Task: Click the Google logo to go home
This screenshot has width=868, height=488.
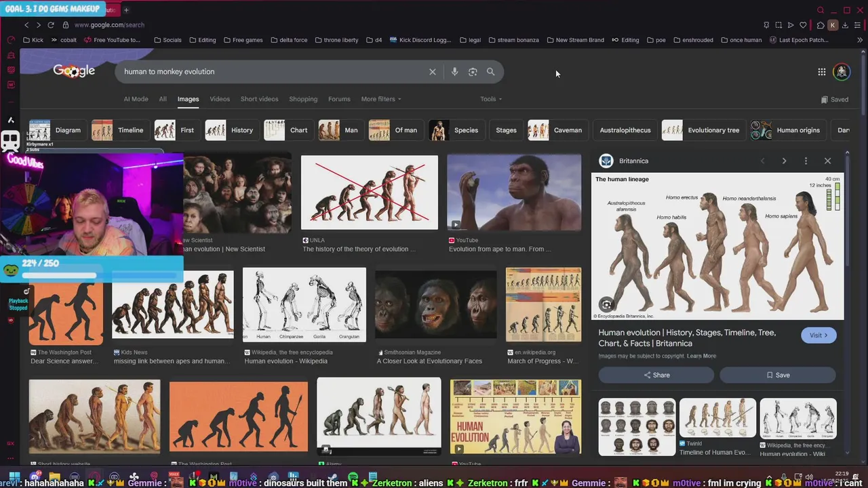Action: (x=74, y=71)
